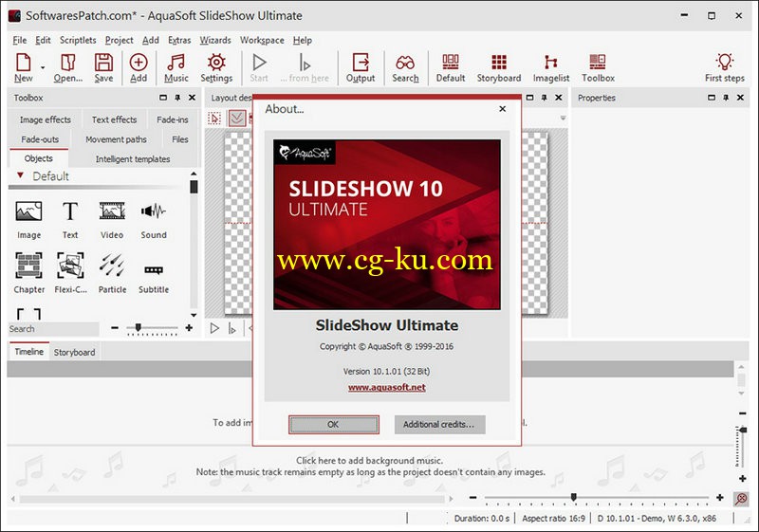759x532 pixels.
Task: Close the About dialog with X
Action: (503, 109)
